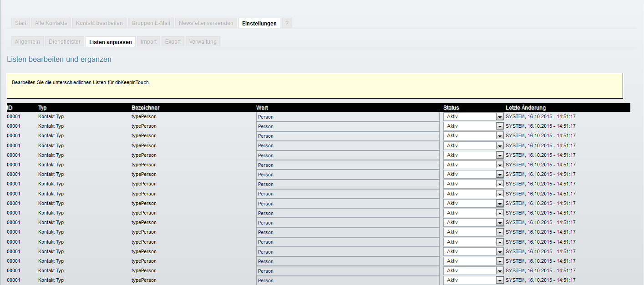Click the Einstellungen tab
Viewport: 644px width, 285px height.
(x=259, y=23)
